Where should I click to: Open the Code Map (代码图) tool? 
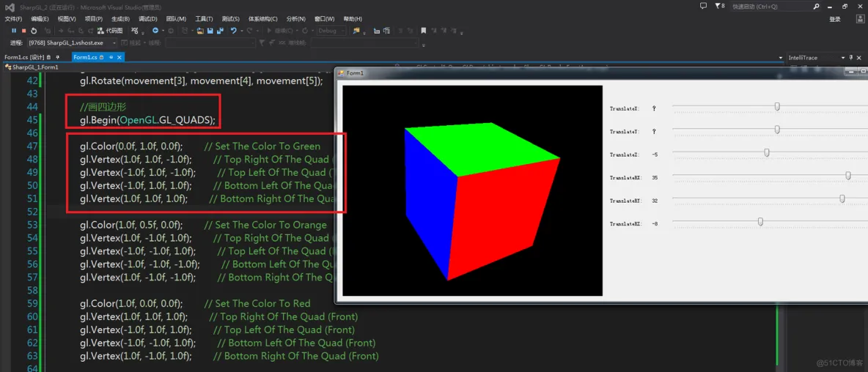click(110, 31)
